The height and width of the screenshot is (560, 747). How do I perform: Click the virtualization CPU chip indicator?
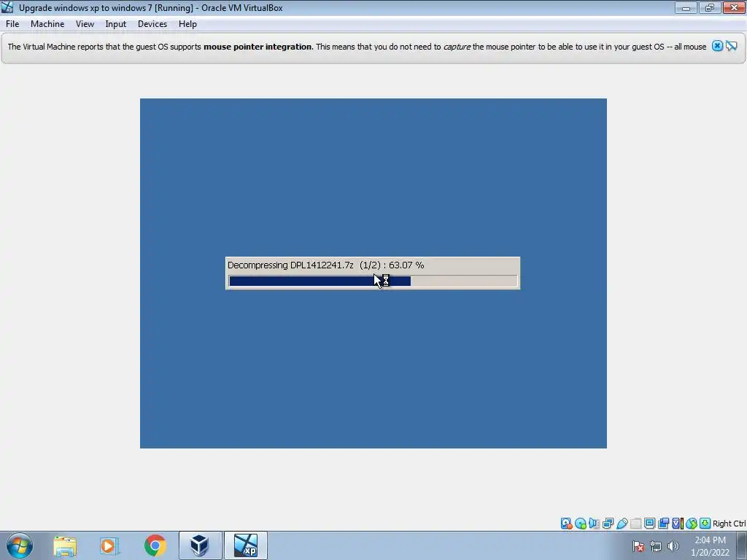[x=678, y=524]
